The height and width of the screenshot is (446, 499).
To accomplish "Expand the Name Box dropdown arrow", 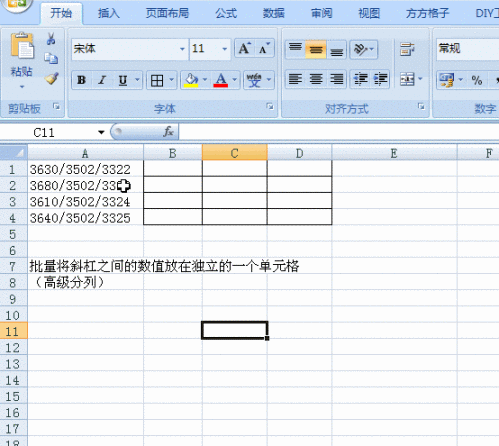I will (101, 132).
